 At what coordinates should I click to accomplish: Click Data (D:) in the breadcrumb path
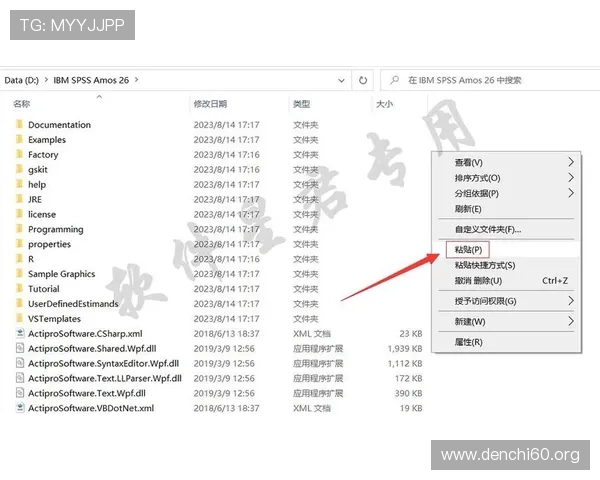pyautogui.click(x=21, y=80)
